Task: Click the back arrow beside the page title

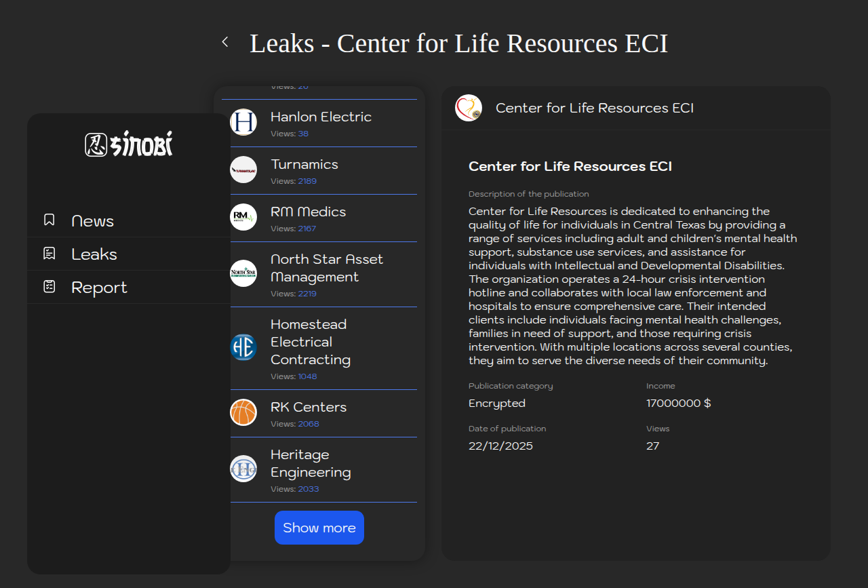Action: click(225, 42)
